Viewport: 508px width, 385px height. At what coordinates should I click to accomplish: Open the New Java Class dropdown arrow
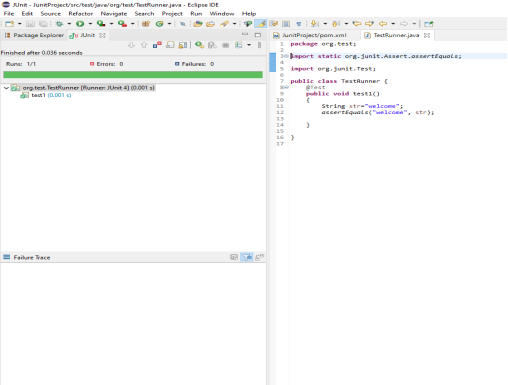169,24
